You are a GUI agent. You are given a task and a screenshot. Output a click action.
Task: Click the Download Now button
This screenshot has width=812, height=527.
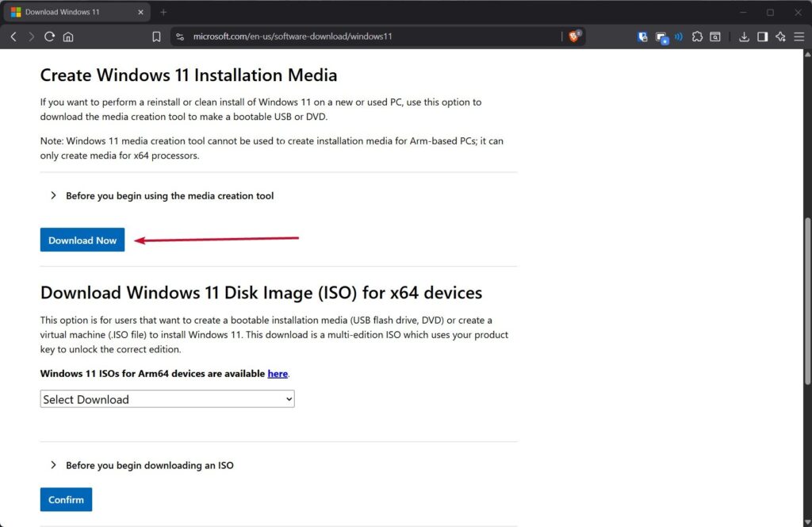click(x=82, y=240)
